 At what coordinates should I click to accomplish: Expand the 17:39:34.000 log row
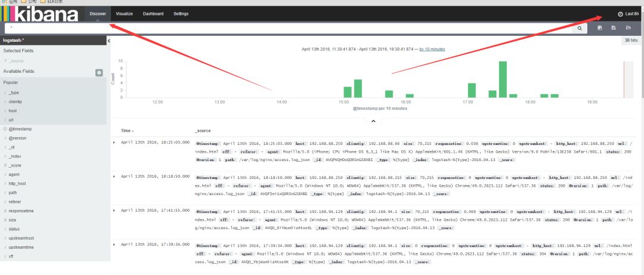pos(114,245)
